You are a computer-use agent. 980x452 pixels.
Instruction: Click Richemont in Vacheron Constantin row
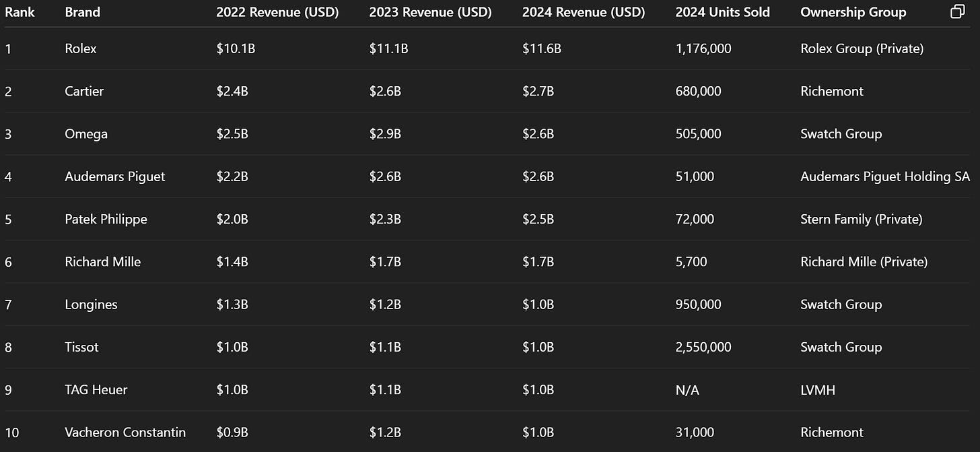pos(832,432)
